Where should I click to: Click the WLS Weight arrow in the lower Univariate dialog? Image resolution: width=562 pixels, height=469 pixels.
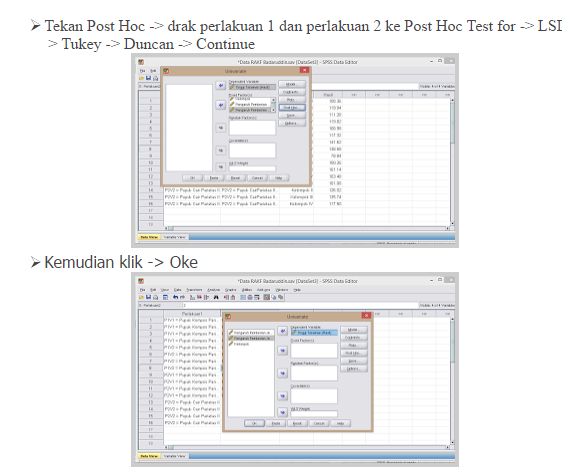(283, 413)
